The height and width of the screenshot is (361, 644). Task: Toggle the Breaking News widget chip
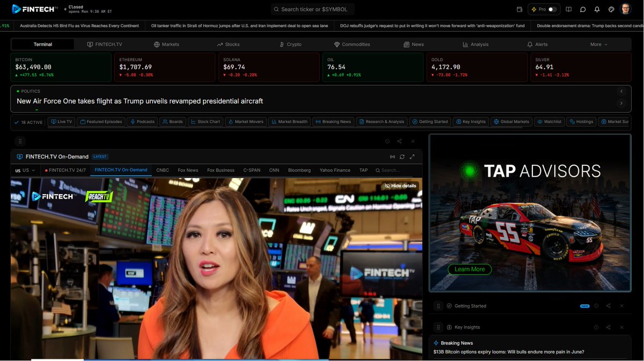point(333,122)
